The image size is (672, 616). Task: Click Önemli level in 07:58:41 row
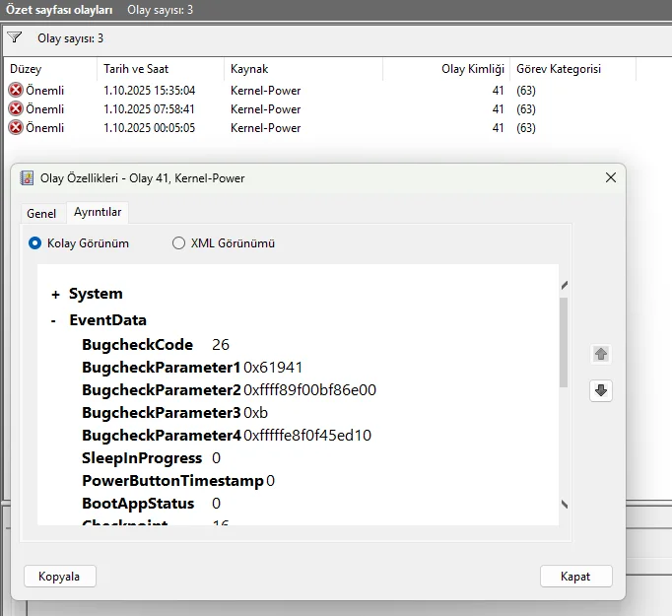tap(44, 109)
